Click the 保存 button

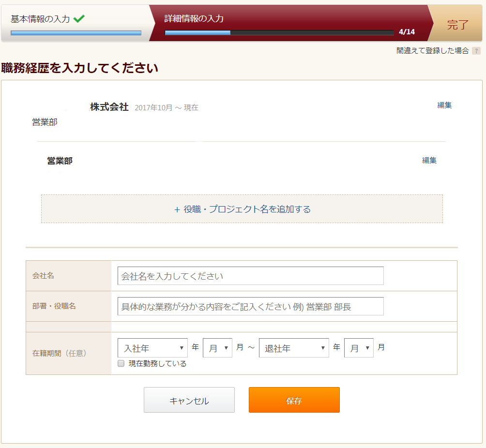[294, 400]
